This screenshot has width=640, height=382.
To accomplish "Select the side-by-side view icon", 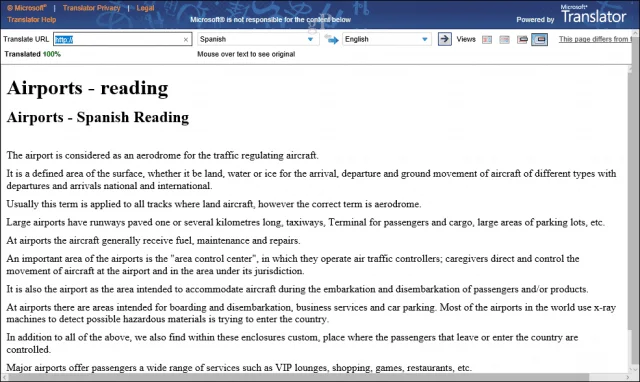I will click(487, 40).
